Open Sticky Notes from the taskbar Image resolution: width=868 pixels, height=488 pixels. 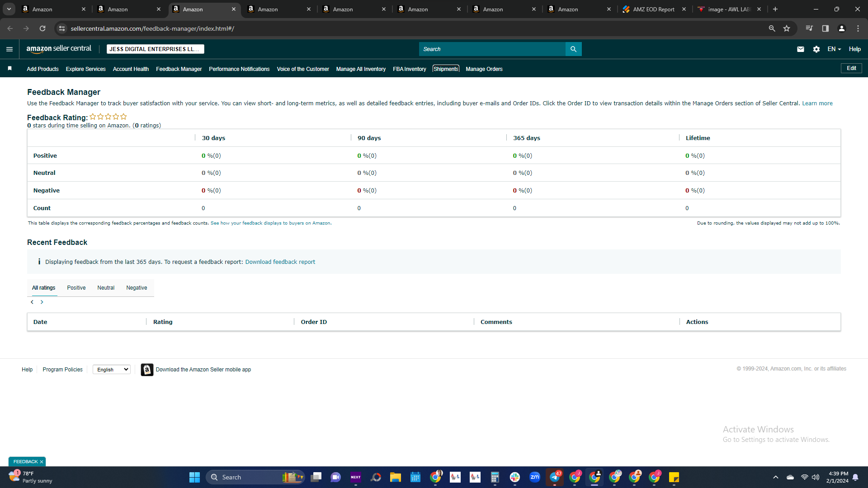tap(674, 477)
